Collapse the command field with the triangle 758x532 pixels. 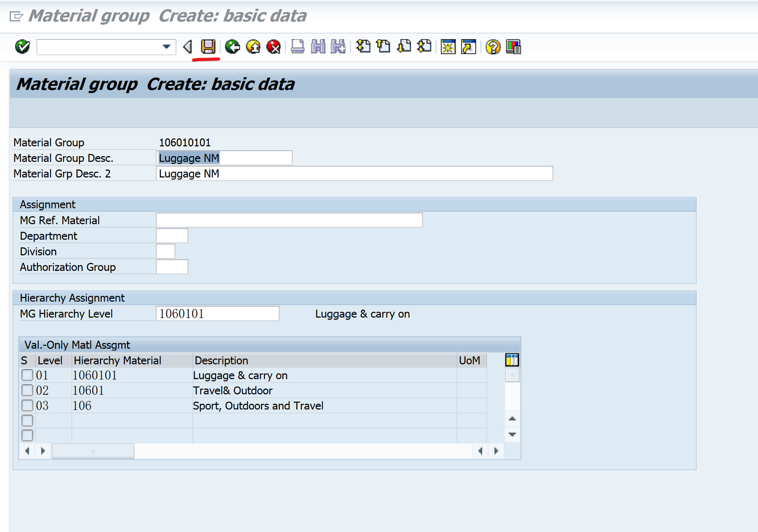click(187, 47)
